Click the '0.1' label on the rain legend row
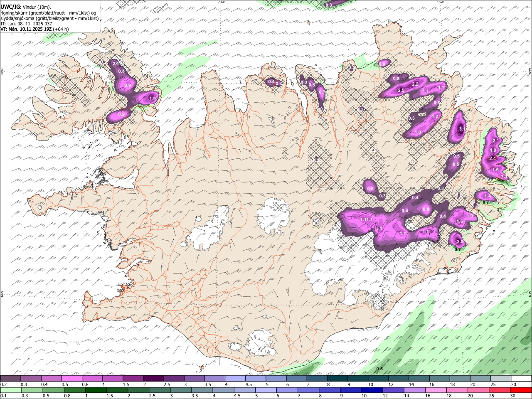The image size is (532, 399). coord(3,396)
